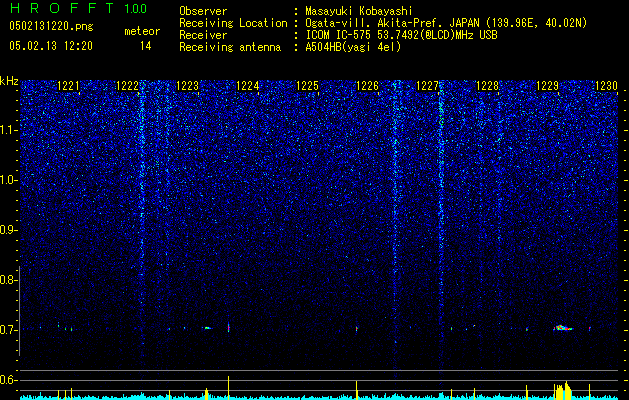The height and width of the screenshot is (400, 629).
Task: Click the 0.7 kHz frequency label
Action: [x=8, y=330]
